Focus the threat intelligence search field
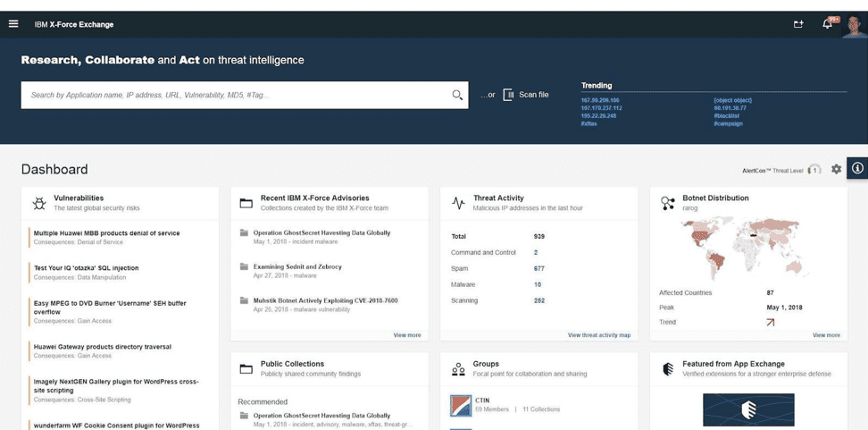868x430 pixels. click(x=237, y=95)
